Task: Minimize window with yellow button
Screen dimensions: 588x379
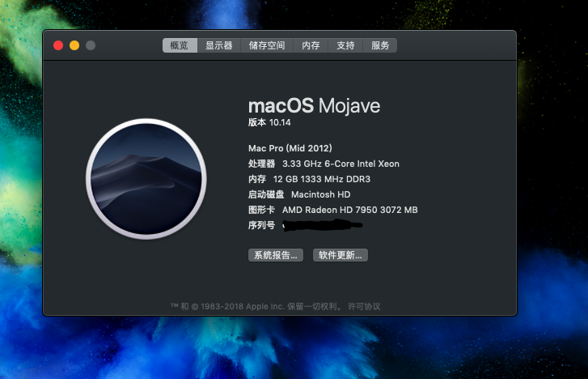Action: (x=74, y=45)
